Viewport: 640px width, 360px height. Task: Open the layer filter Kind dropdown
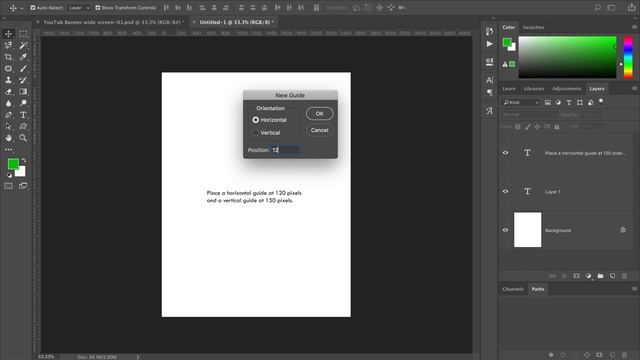(x=521, y=102)
